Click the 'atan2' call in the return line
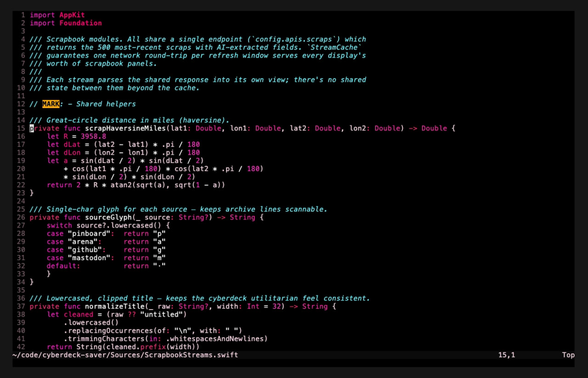The height and width of the screenshot is (378, 588). click(x=121, y=185)
